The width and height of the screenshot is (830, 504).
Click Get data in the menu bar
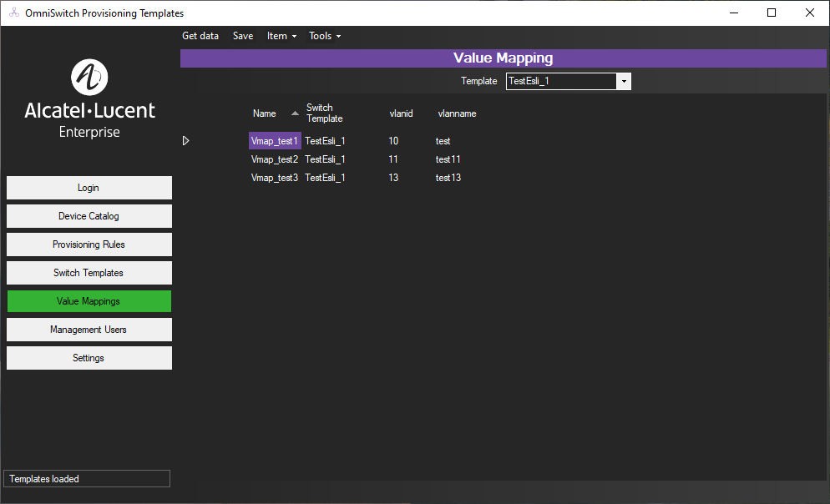coord(200,36)
